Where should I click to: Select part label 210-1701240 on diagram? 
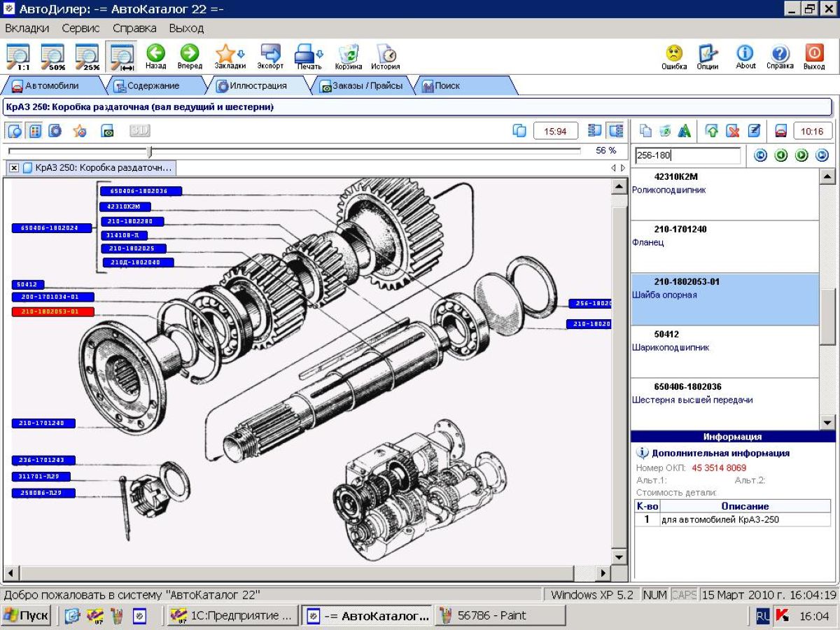(x=43, y=423)
